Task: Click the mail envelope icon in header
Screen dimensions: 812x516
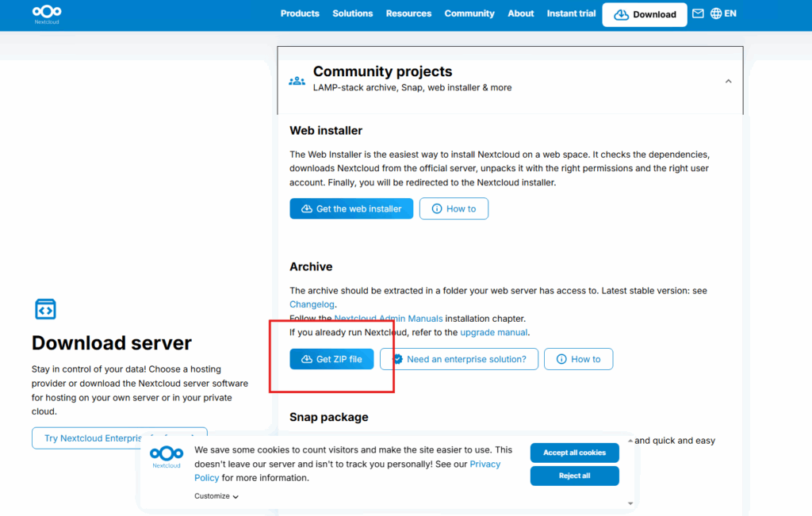Action: point(698,13)
